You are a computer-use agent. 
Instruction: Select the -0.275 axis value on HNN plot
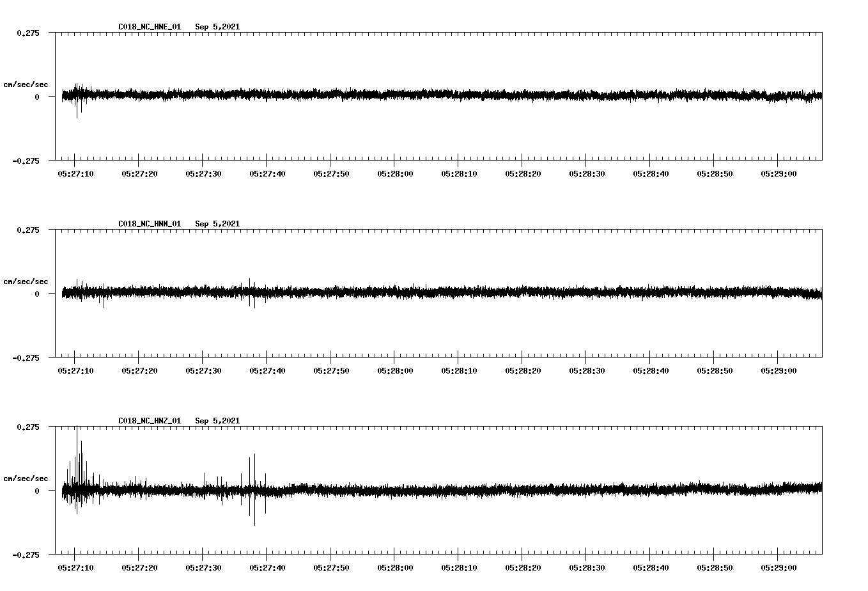[26, 358]
